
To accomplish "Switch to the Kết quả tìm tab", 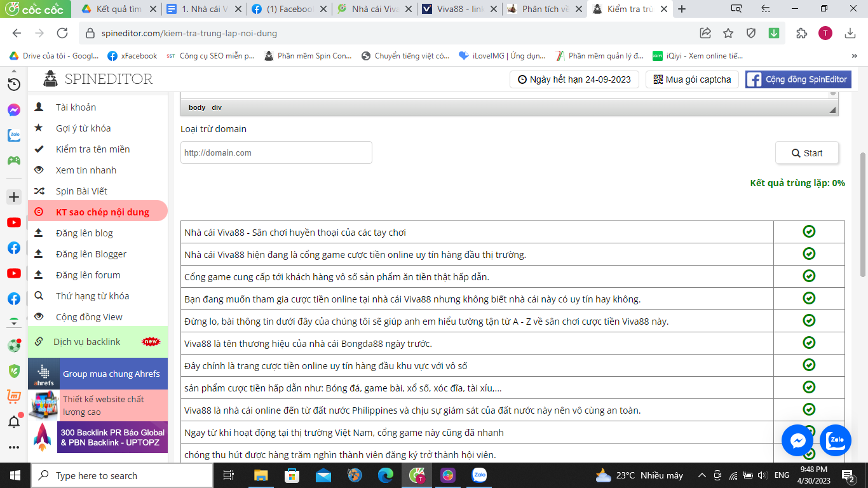I will 119,9.
